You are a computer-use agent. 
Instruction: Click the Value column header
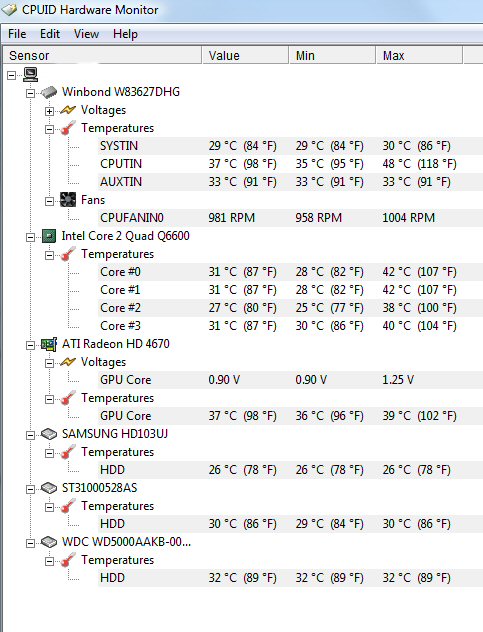click(x=245, y=55)
